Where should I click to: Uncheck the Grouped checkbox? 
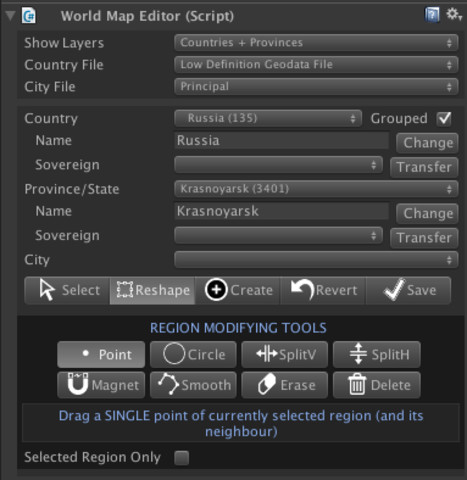(x=444, y=119)
